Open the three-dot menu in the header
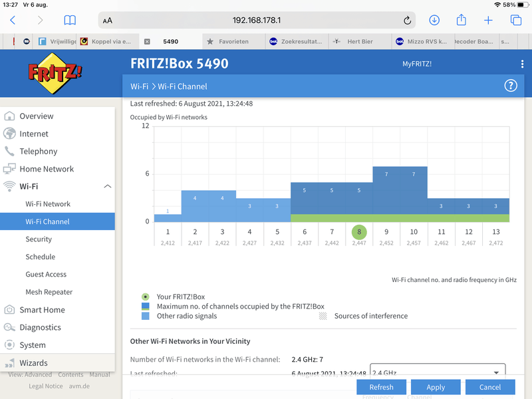Screen dimensions: 532x399 [x=522, y=64]
